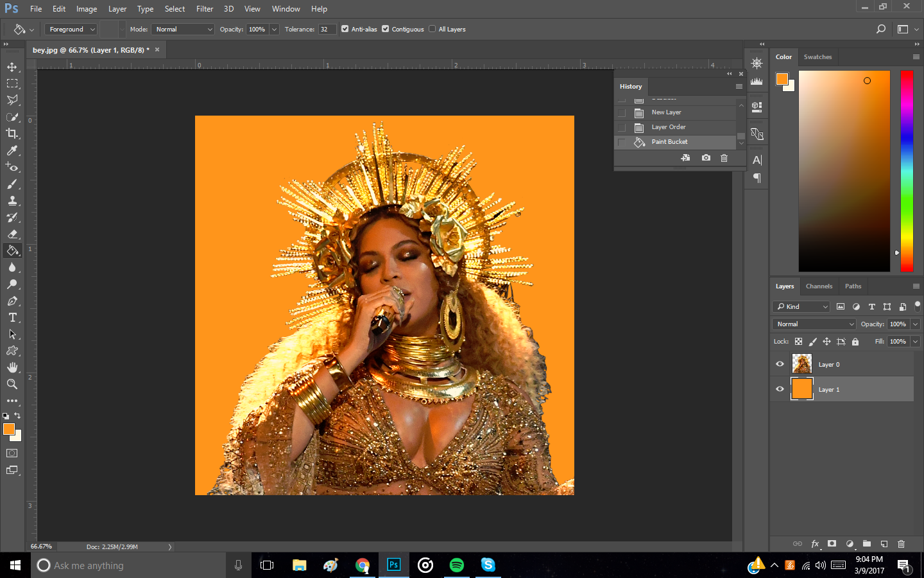
Task: Select New Layer history state
Action: point(675,112)
